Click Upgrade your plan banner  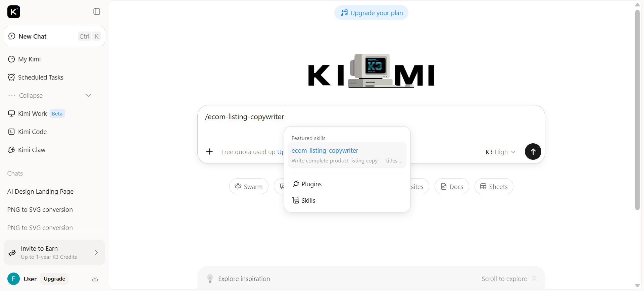click(x=371, y=13)
